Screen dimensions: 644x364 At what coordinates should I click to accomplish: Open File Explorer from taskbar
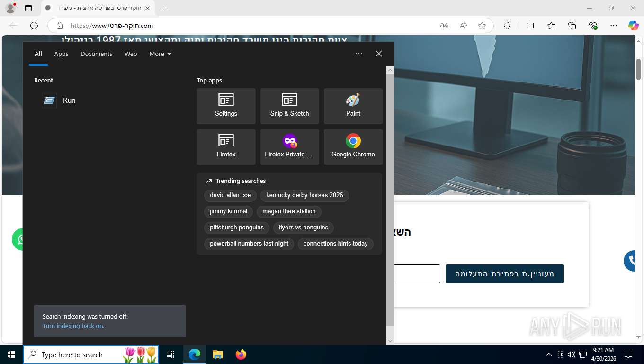click(217, 355)
